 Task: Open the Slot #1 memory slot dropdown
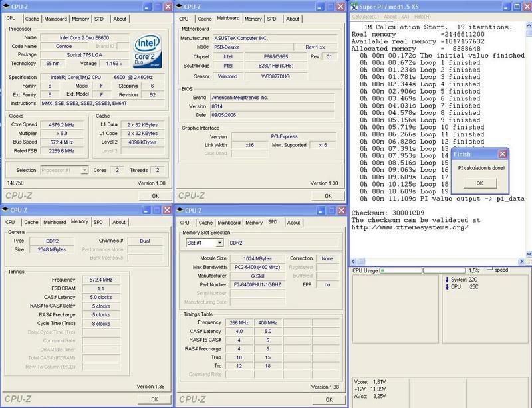click(220, 243)
